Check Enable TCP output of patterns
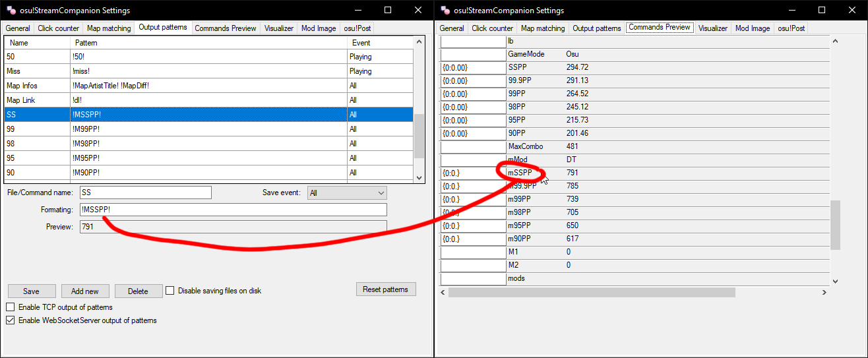The height and width of the screenshot is (358, 868). tap(11, 307)
